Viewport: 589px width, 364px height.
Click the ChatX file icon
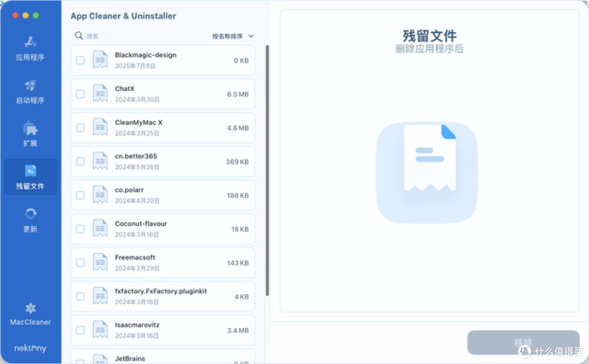click(100, 94)
